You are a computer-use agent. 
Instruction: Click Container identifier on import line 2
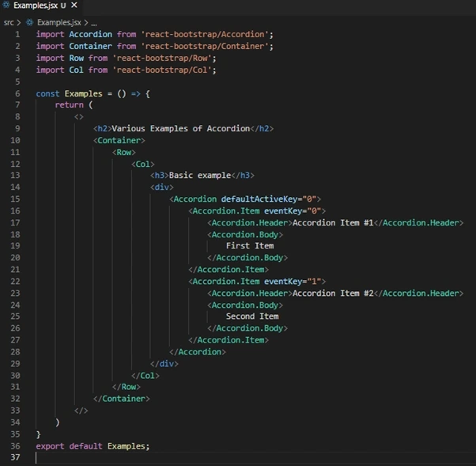90,46
